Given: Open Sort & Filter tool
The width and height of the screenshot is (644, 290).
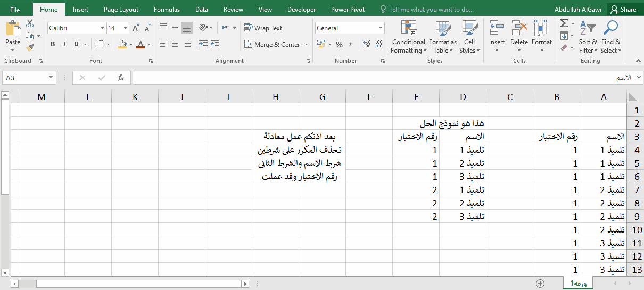Looking at the screenshot, I should (x=588, y=37).
